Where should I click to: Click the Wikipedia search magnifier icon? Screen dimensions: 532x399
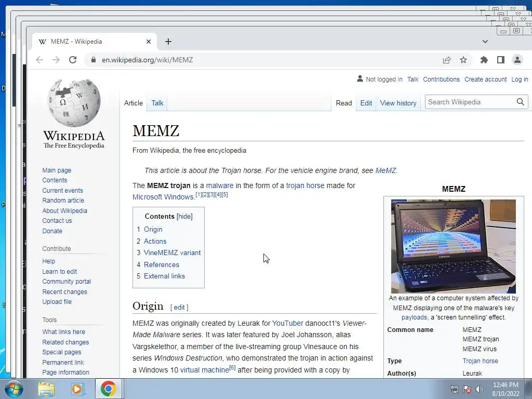click(521, 102)
